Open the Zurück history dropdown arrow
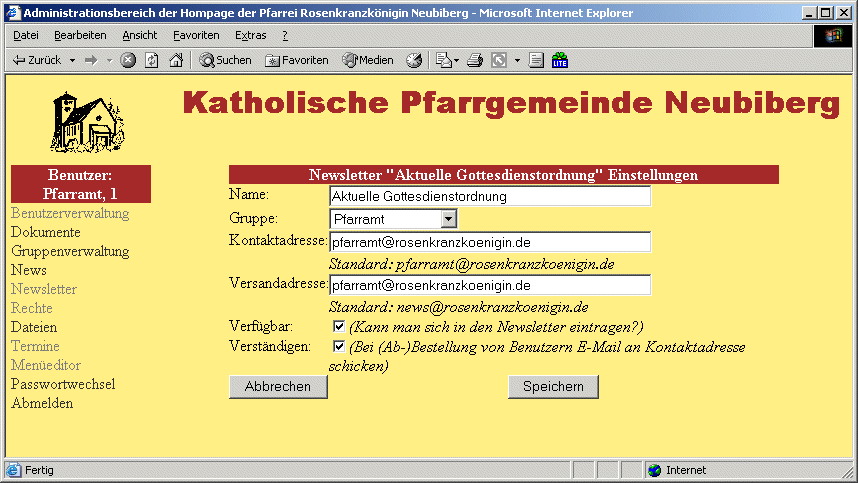The width and height of the screenshot is (858, 483). tap(72, 60)
